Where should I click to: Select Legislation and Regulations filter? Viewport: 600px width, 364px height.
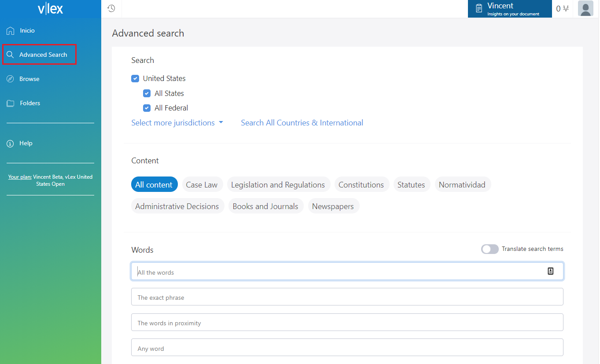click(278, 184)
